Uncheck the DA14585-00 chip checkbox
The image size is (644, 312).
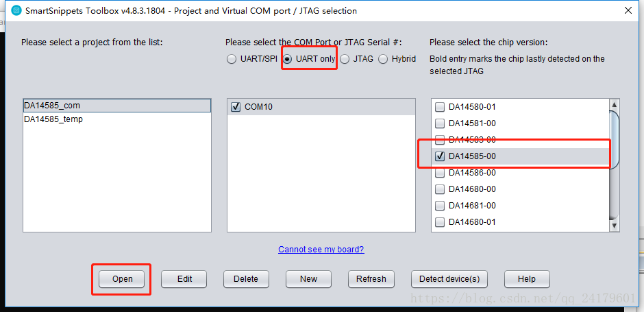click(439, 156)
